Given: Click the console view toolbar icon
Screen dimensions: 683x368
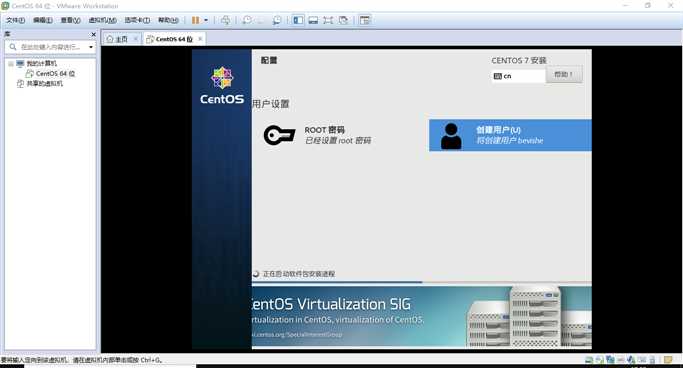Looking at the screenshot, I should point(365,20).
